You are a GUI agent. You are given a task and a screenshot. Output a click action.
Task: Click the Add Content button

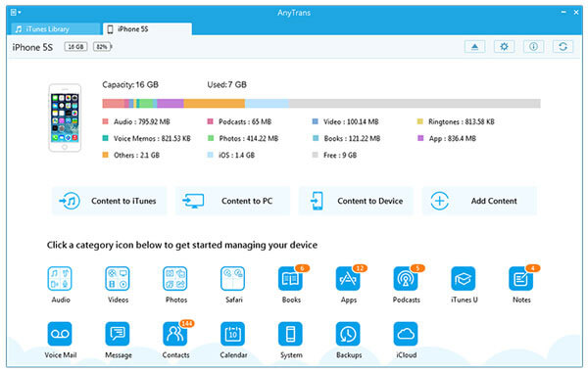[479, 201]
